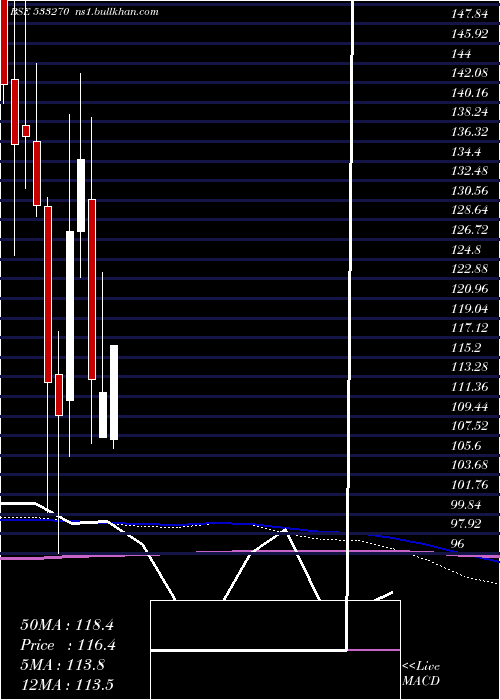Click price level 144 on axis
Viewport: 500px width, 700px height.
[461, 54]
